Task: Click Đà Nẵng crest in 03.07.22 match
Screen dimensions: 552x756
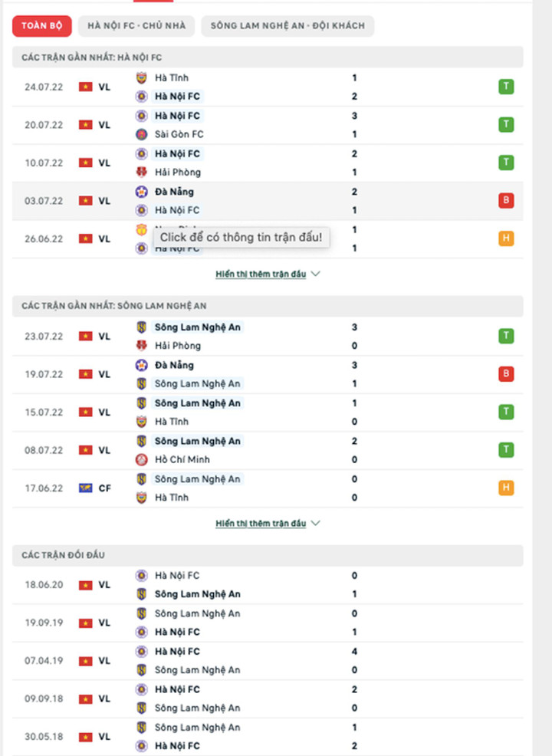Action: coord(141,192)
